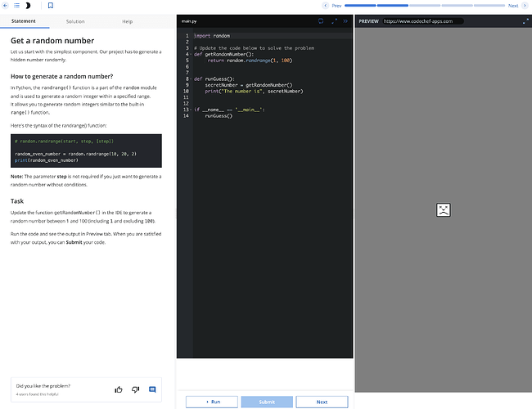This screenshot has width=532, height=409.
Task: Submit the code
Action: (267, 402)
